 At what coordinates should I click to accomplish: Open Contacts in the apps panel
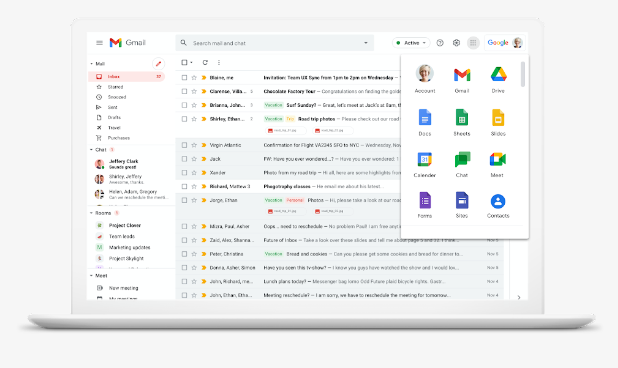coord(498,205)
